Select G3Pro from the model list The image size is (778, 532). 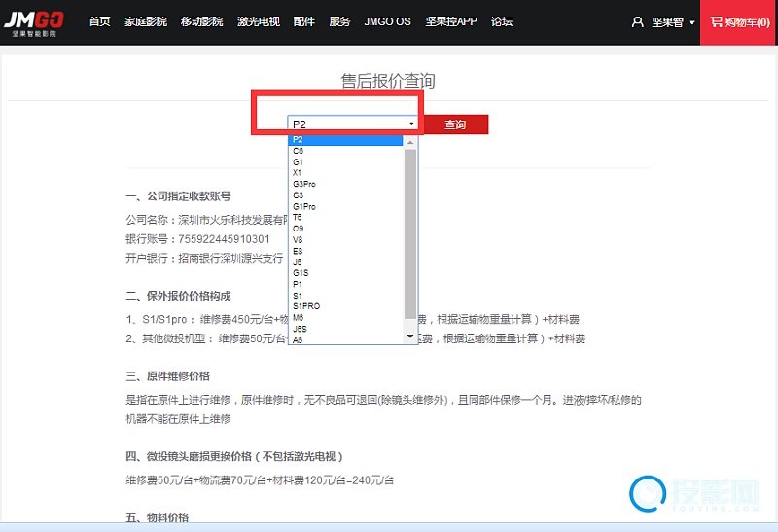coord(304,184)
